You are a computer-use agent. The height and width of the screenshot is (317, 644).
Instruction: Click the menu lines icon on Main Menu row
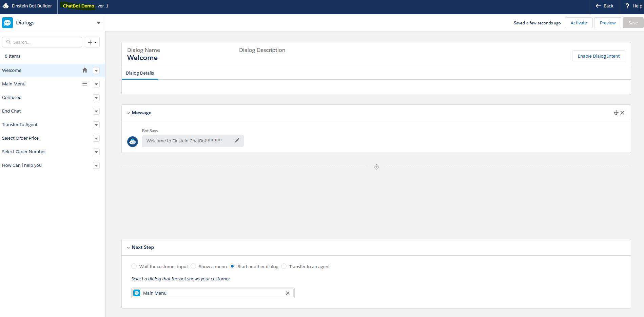[85, 84]
